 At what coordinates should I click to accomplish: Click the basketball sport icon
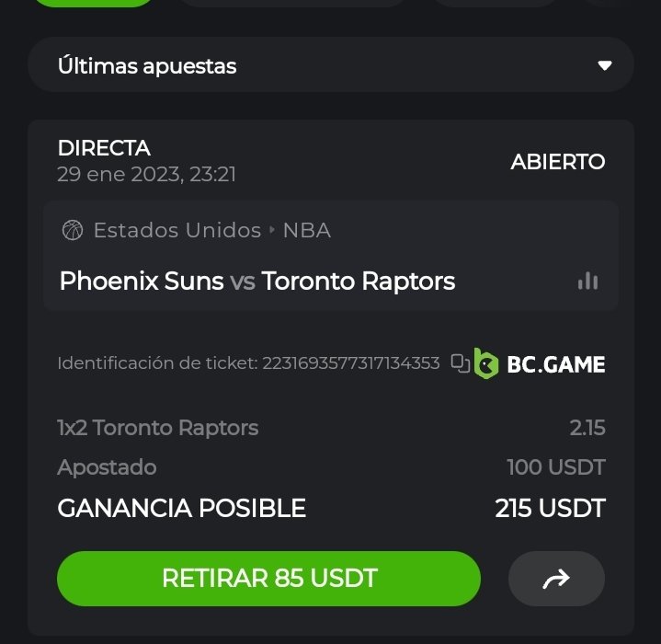(72, 230)
